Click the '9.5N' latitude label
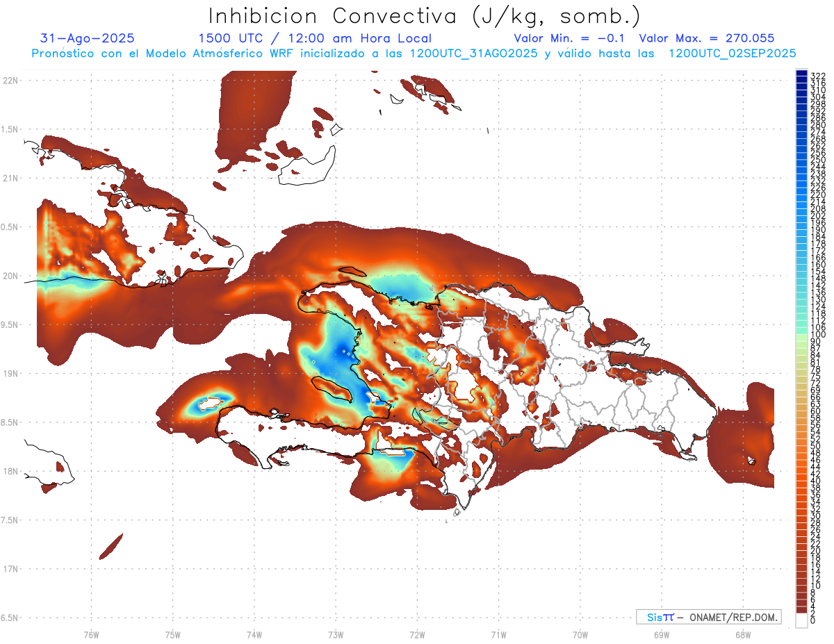 (10, 325)
